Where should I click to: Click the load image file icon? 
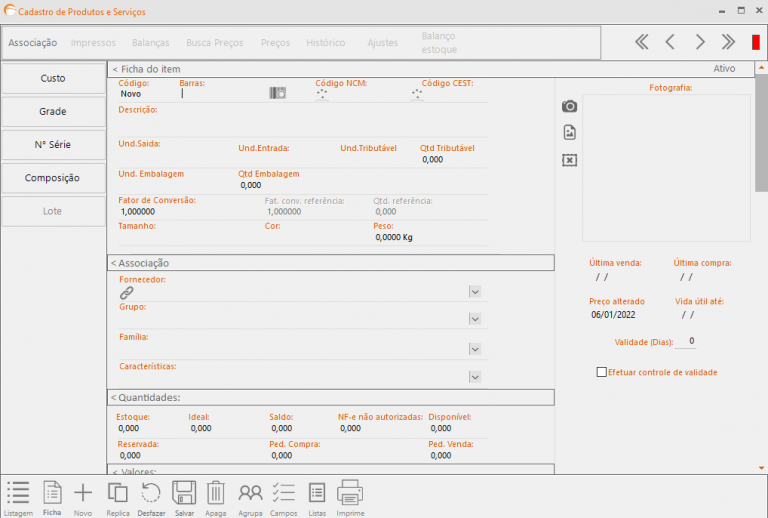(569, 132)
